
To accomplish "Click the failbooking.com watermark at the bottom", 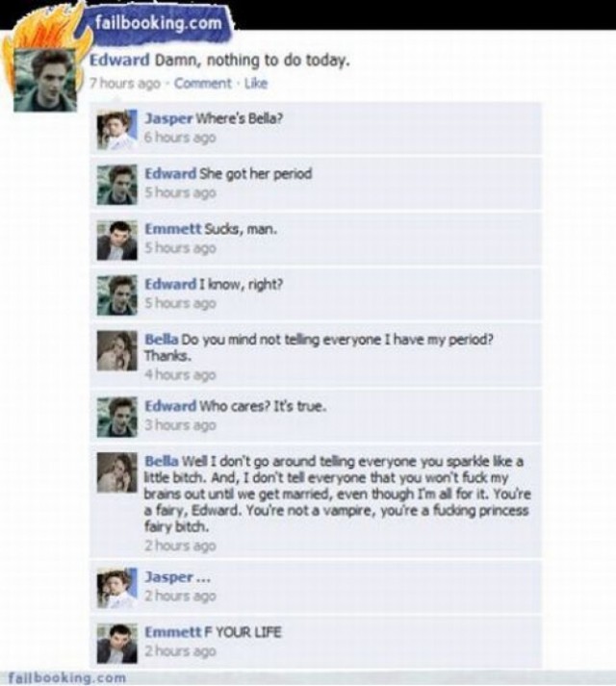I will tap(67, 677).
